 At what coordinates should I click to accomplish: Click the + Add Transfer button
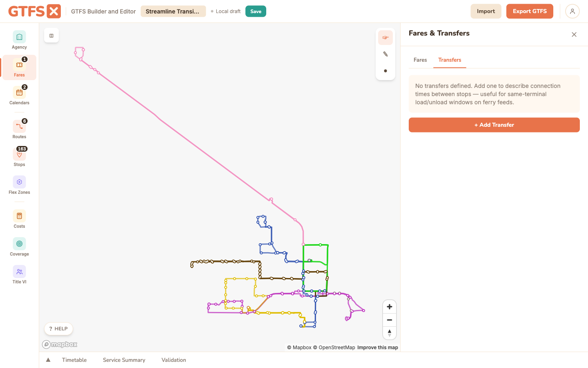point(494,125)
